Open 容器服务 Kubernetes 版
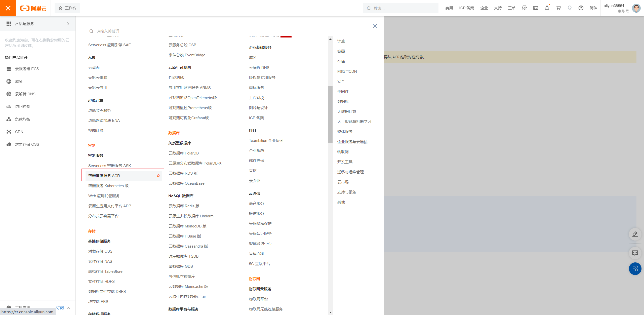The height and width of the screenshot is (315, 644). (108, 186)
